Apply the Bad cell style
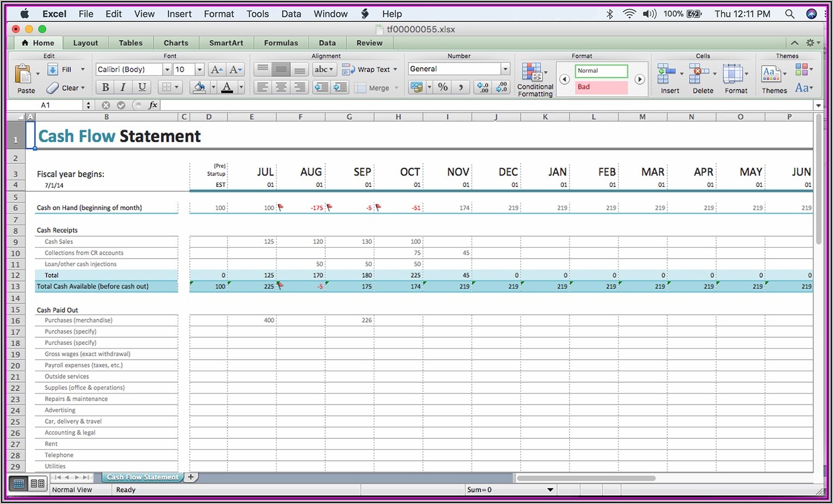Viewport: 833px width, 504px height. point(601,87)
